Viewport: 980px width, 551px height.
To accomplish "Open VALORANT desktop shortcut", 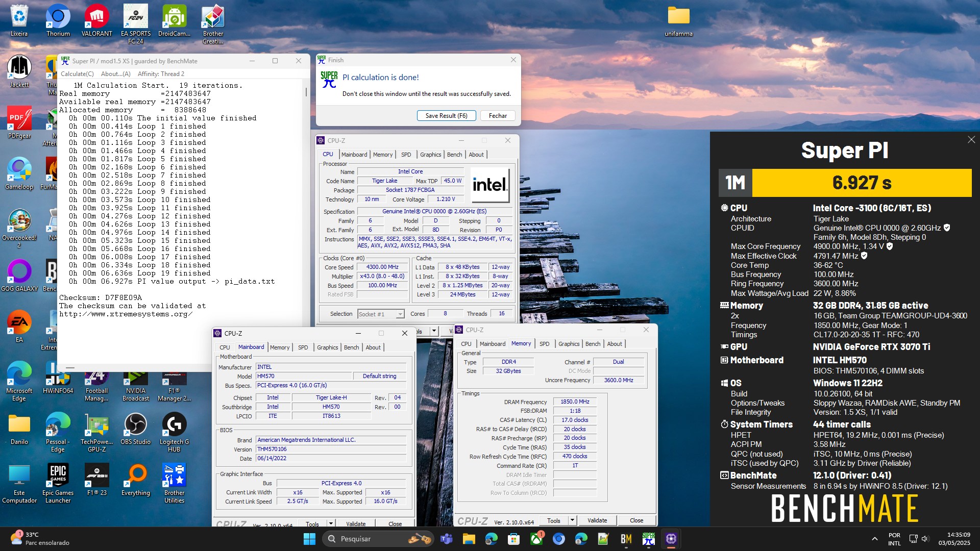I will 97,20.
